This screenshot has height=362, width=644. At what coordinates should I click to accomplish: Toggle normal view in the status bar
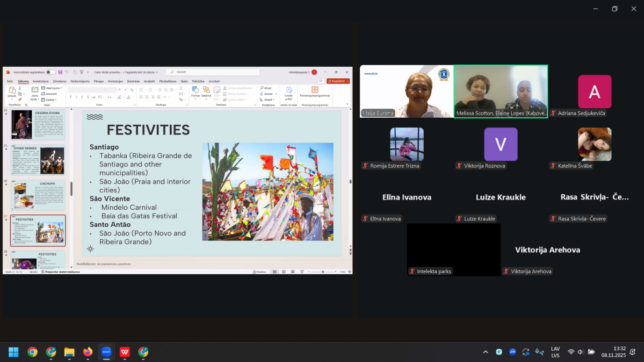click(275, 271)
